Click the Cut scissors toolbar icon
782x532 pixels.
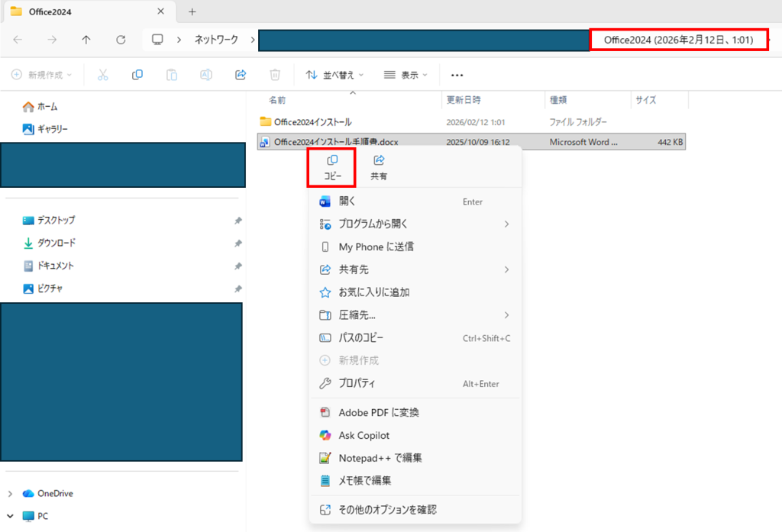pyautogui.click(x=103, y=75)
